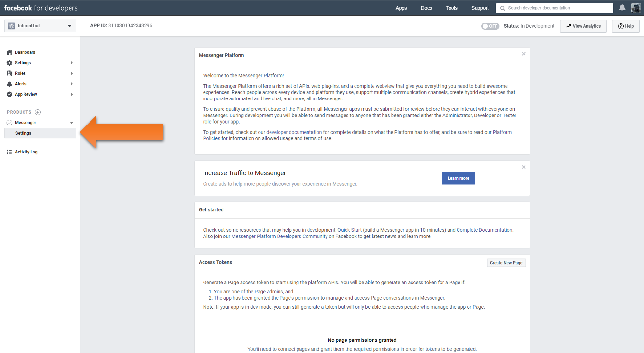Click the App Review shield icon

pyautogui.click(x=9, y=94)
